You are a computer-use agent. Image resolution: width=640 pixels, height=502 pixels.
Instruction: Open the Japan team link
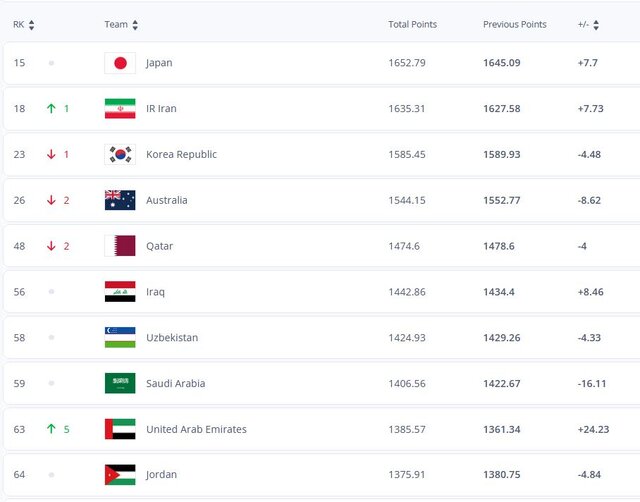pos(159,63)
